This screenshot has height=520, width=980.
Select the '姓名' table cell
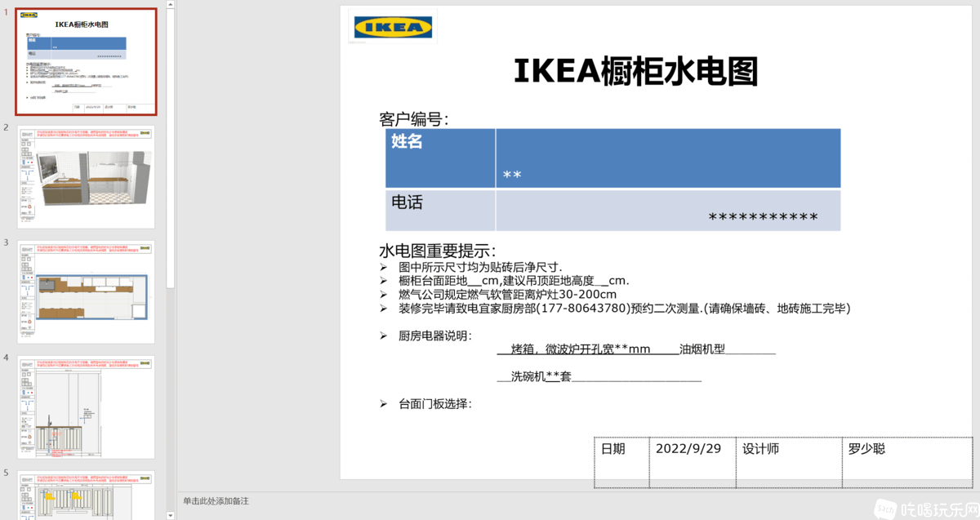[440, 158]
